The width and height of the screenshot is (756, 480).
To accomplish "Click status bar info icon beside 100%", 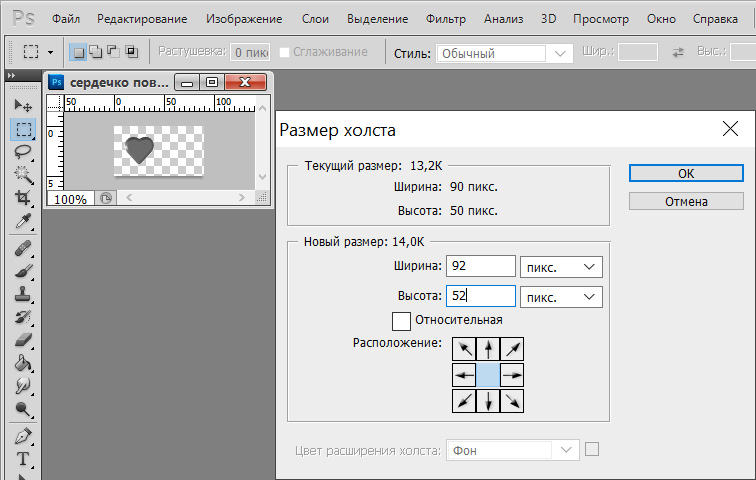I will (x=106, y=198).
